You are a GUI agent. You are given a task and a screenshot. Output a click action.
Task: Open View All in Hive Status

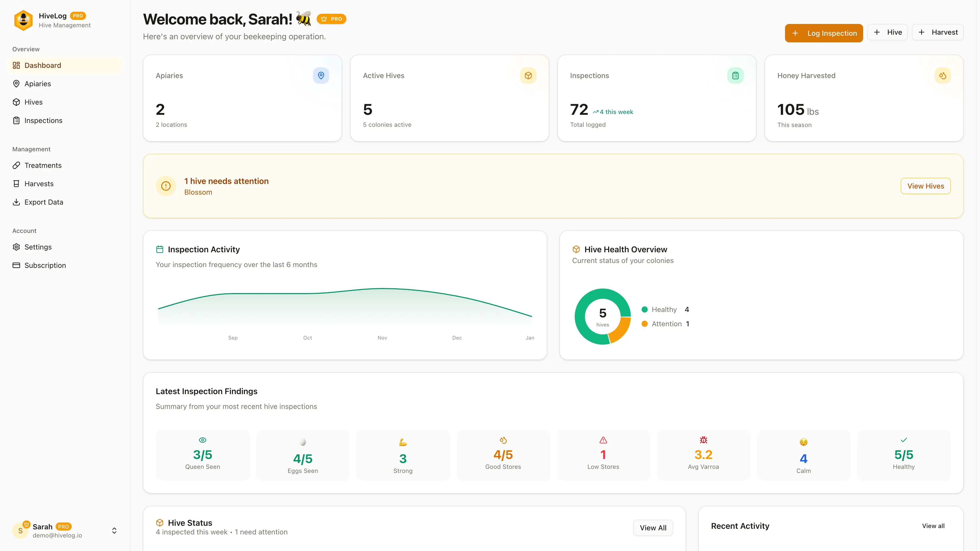point(653,528)
